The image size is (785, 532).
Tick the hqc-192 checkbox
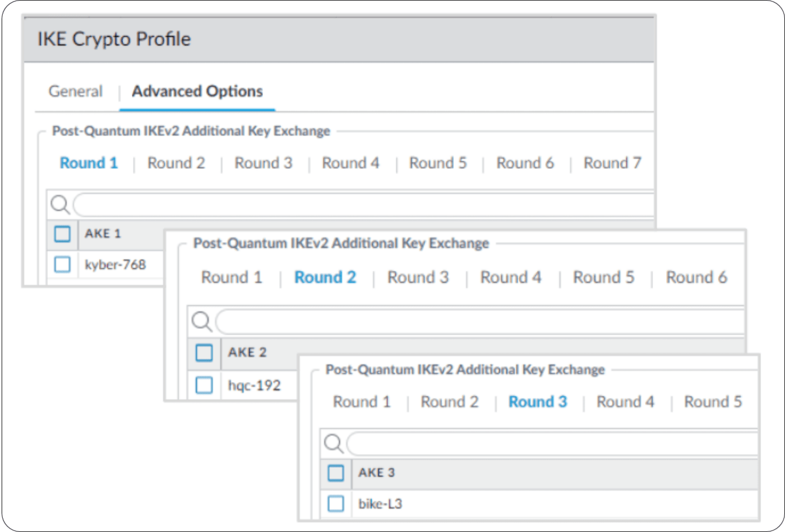(x=204, y=385)
